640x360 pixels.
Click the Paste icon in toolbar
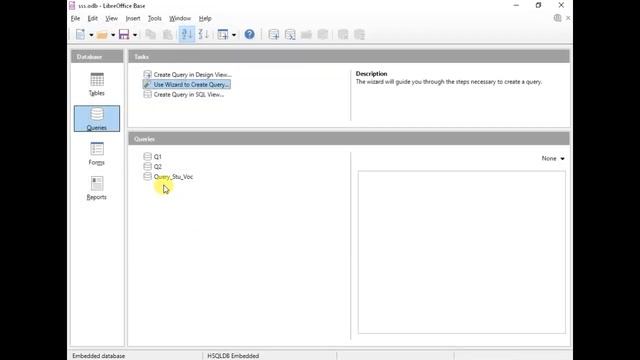[167, 35]
